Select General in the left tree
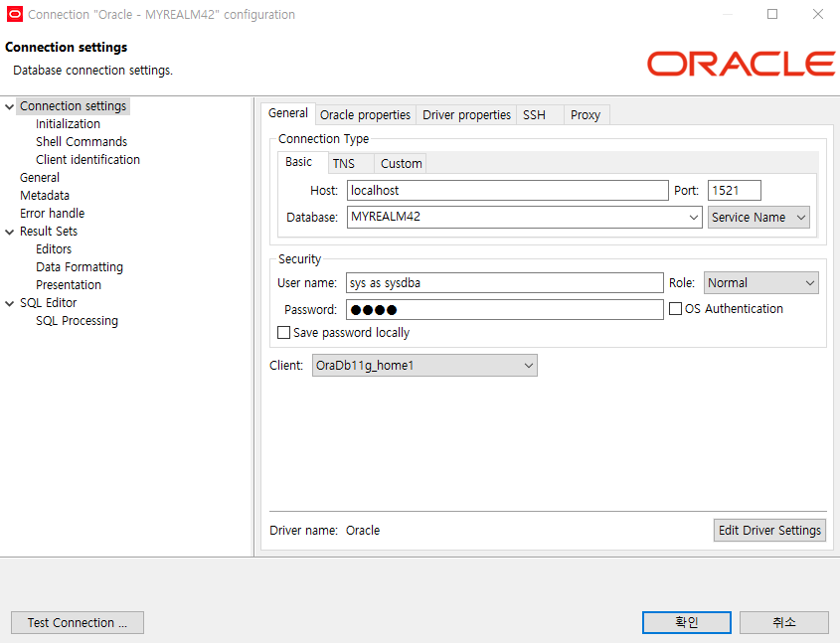840x643 pixels. (40, 178)
